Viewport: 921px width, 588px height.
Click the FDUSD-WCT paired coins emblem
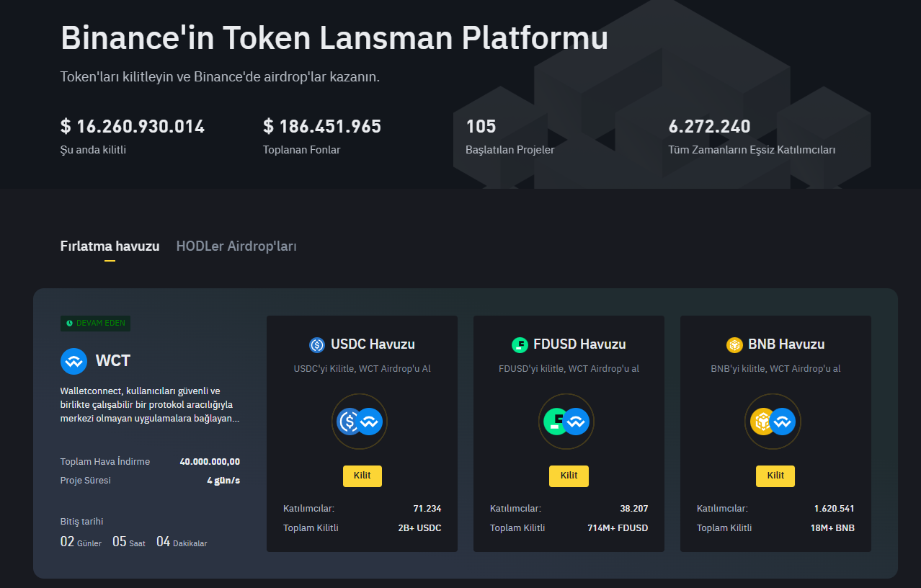(566, 422)
